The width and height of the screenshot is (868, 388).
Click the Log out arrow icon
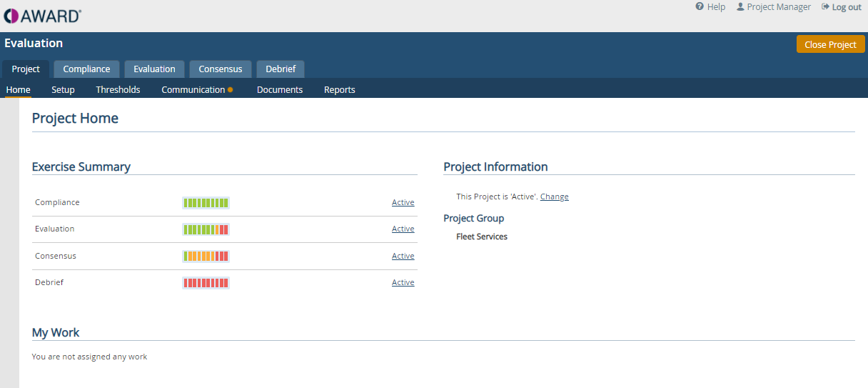pyautogui.click(x=825, y=6)
